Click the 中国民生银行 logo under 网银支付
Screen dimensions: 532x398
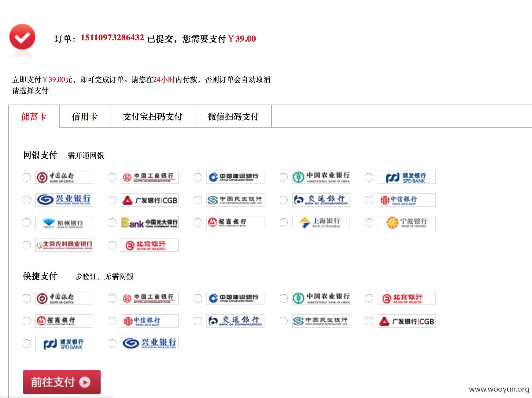pyautogui.click(x=235, y=200)
